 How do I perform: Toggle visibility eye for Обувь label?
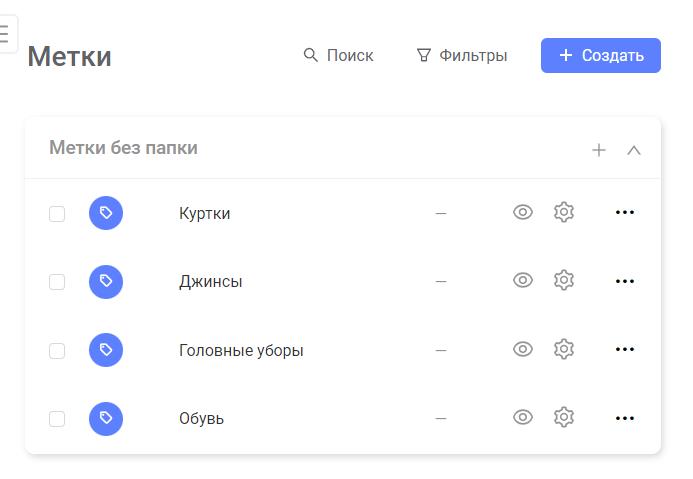[x=523, y=417]
